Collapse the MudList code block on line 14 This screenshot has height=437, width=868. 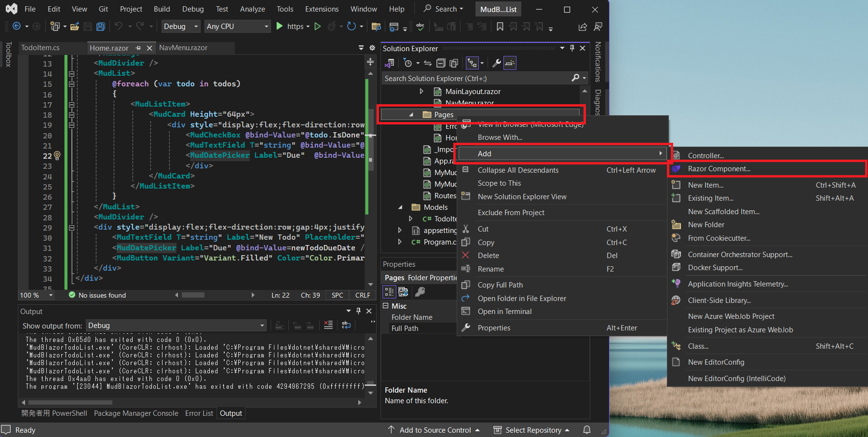tap(71, 74)
